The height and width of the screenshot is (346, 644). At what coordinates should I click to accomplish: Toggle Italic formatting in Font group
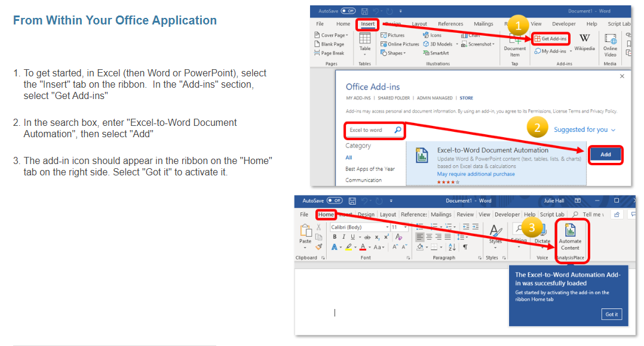[344, 237]
